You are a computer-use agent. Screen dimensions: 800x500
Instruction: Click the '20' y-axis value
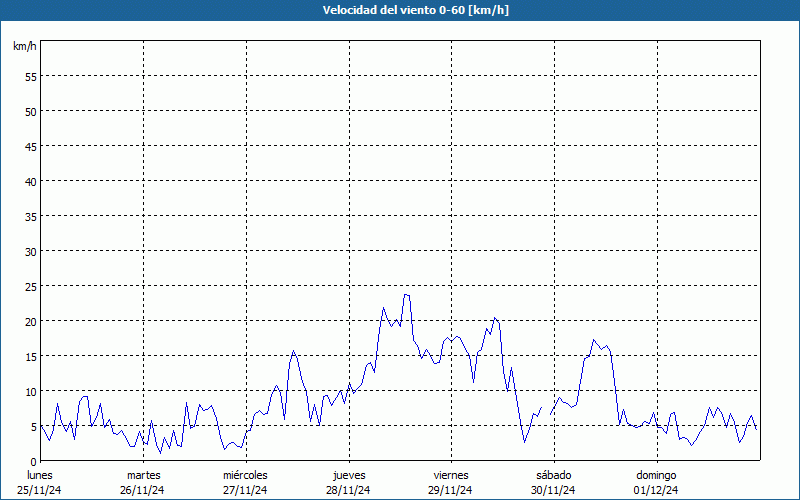(31, 321)
